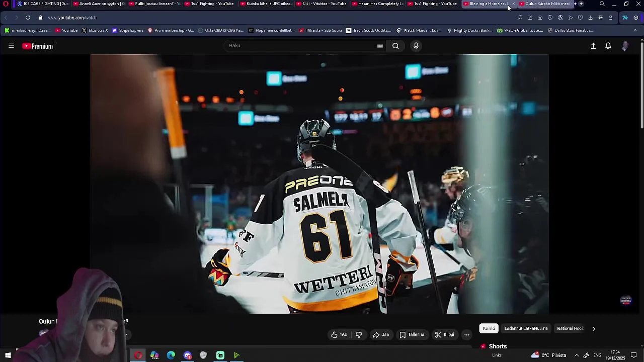This screenshot has height=362, width=644.
Task: Open the YouTube upload/create button
Action: coord(593,46)
